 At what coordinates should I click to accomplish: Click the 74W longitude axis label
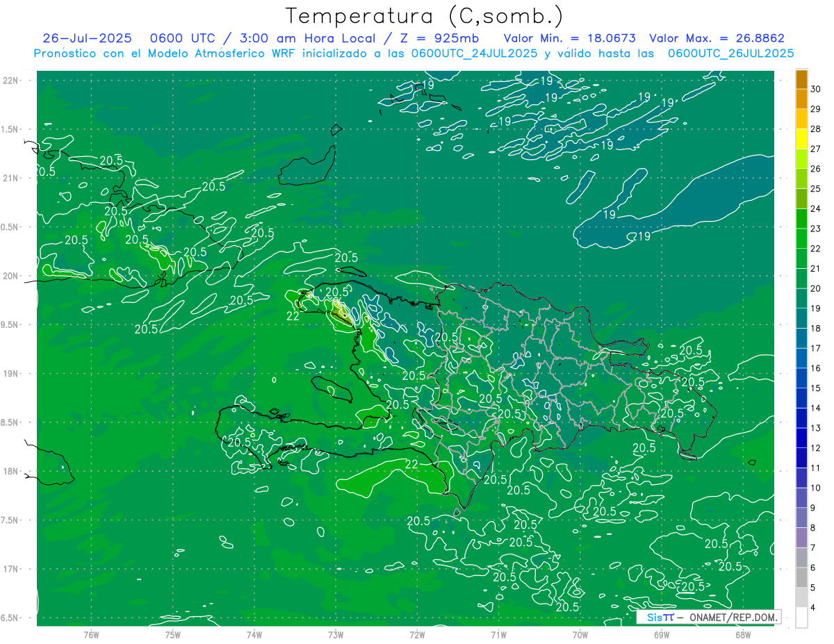click(254, 634)
